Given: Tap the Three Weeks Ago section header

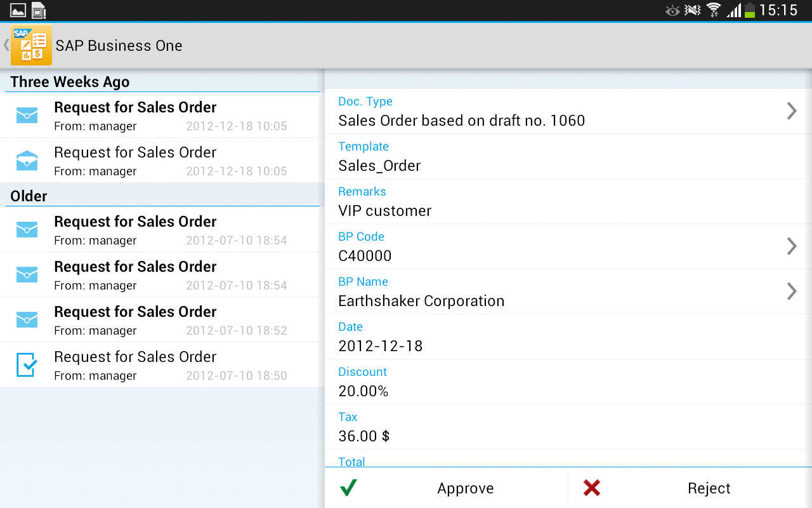Looking at the screenshot, I should (x=70, y=82).
